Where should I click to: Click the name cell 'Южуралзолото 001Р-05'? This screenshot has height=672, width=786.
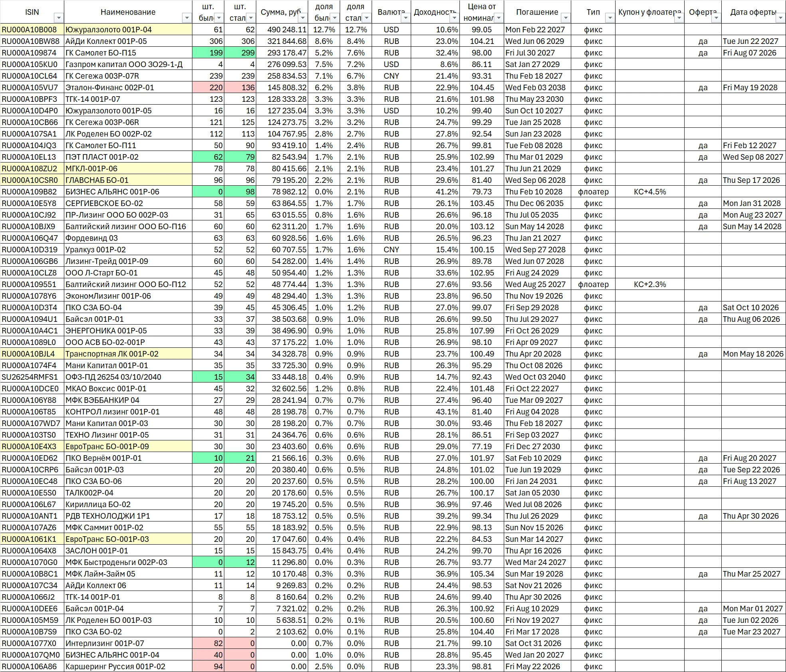coord(128,111)
